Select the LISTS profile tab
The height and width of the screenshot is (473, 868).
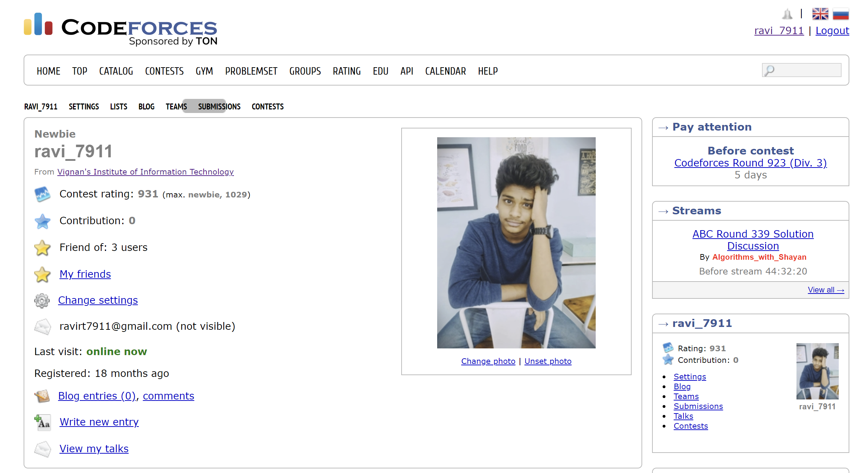119,107
